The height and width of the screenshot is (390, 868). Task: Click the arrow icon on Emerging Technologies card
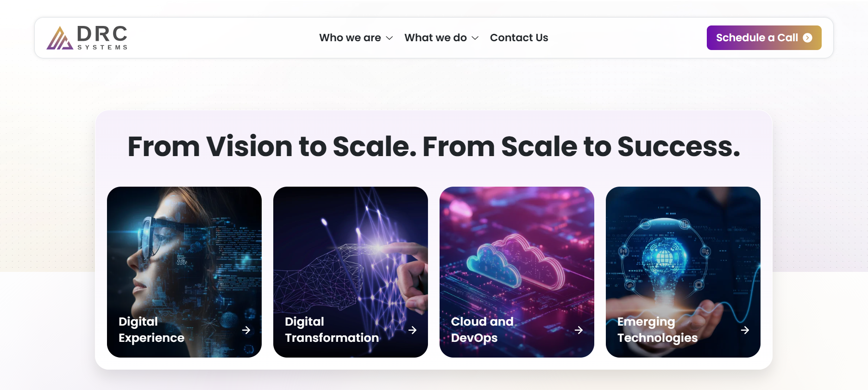click(x=745, y=330)
